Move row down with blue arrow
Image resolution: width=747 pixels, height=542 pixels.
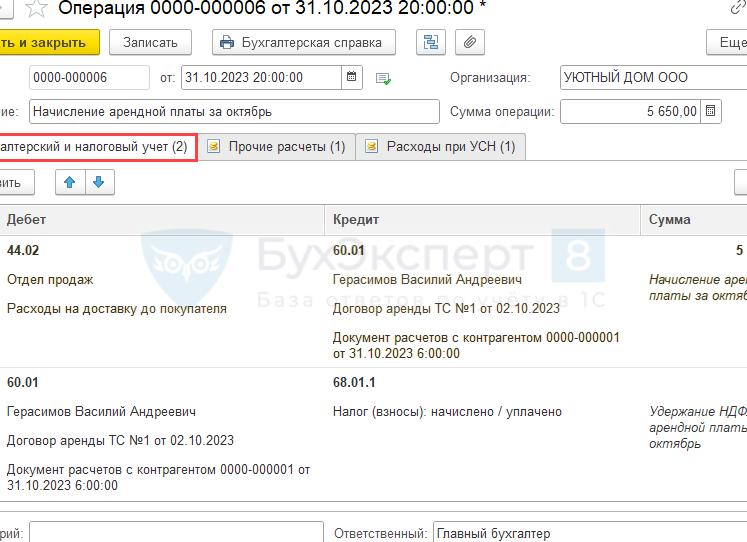point(100,182)
